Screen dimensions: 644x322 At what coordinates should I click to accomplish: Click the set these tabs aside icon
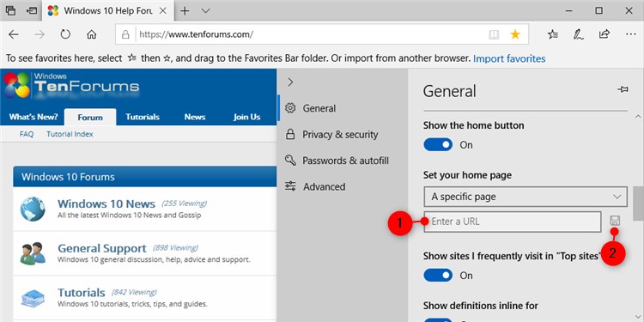[32, 10]
